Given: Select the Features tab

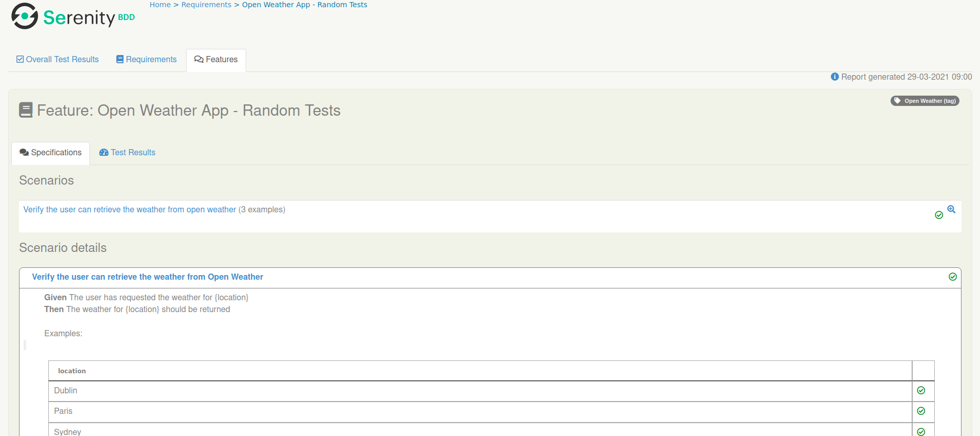Looking at the screenshot, I should coord(216,60).
